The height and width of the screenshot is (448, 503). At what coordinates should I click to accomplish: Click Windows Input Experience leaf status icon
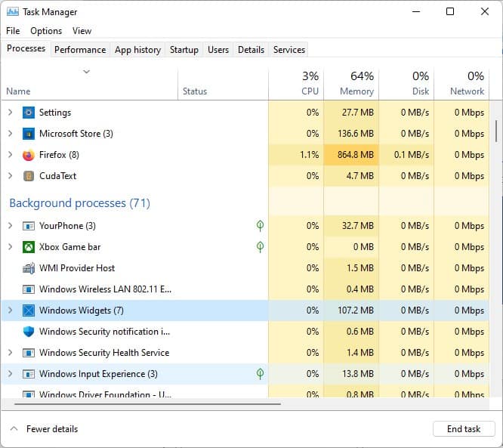[x=260, y=373]
